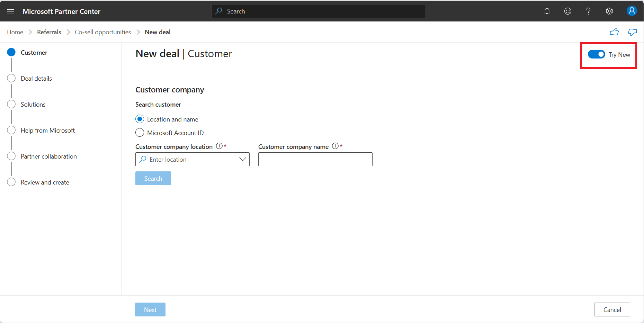Click the smiley feedback icon
This screenshot has width=644, height=323.
point(568,11)
